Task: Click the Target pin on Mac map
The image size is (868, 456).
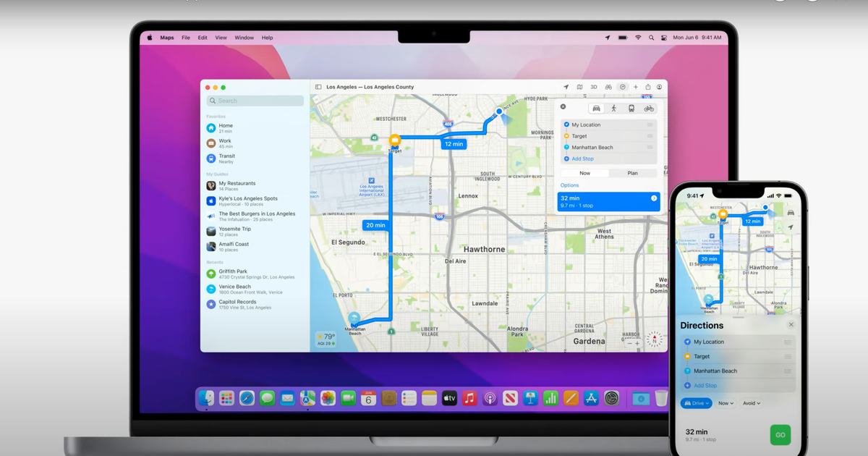Action: [394, 140]
